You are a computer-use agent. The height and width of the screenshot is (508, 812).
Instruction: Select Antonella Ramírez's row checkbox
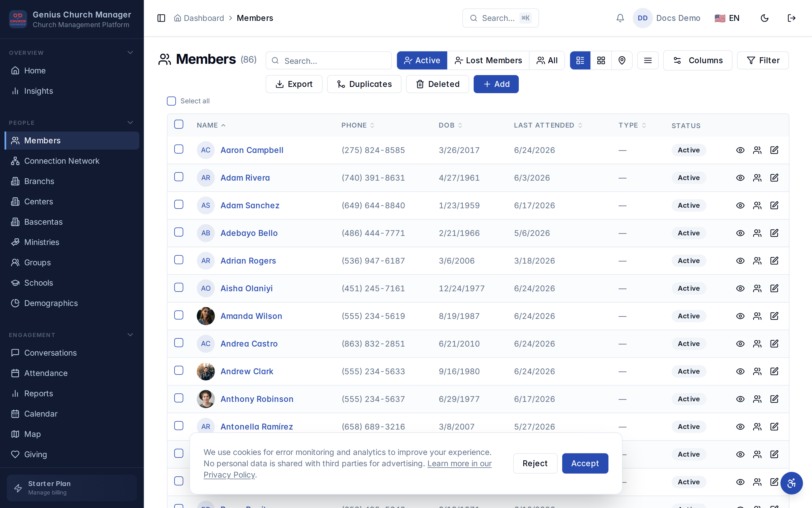pyautogui.click(x=179, y=426)
